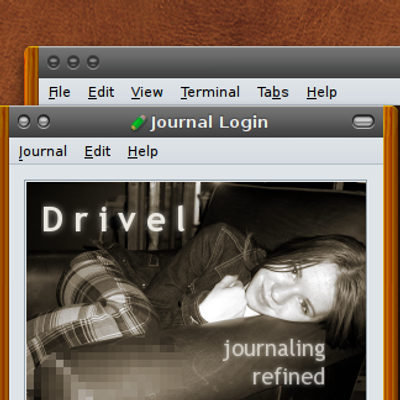Click the second round button in Journal Login's title bar
This screenshot has height=400, width=400.
point(44,122)
